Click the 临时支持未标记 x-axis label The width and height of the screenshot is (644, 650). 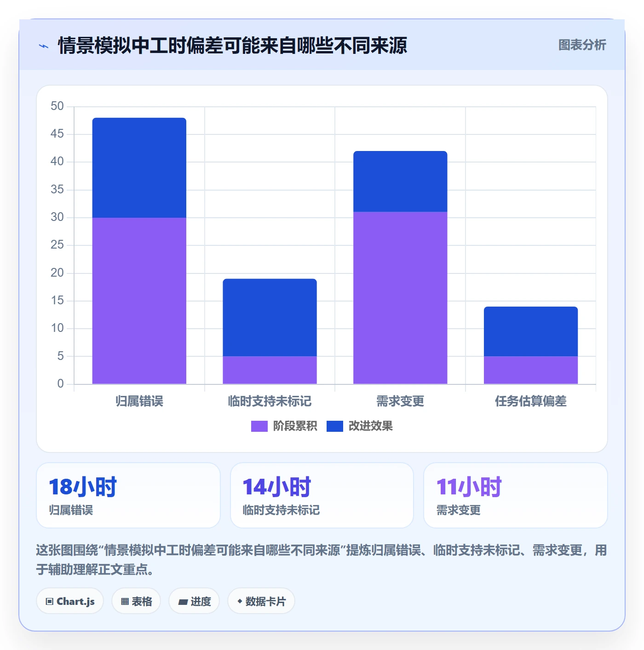pos(270,401)
